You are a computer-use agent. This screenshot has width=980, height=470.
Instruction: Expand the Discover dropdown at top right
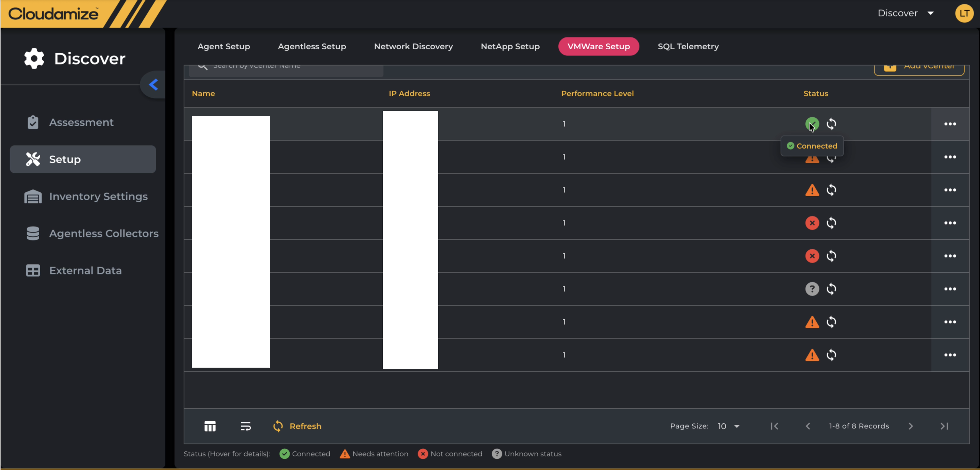point(906,13)
